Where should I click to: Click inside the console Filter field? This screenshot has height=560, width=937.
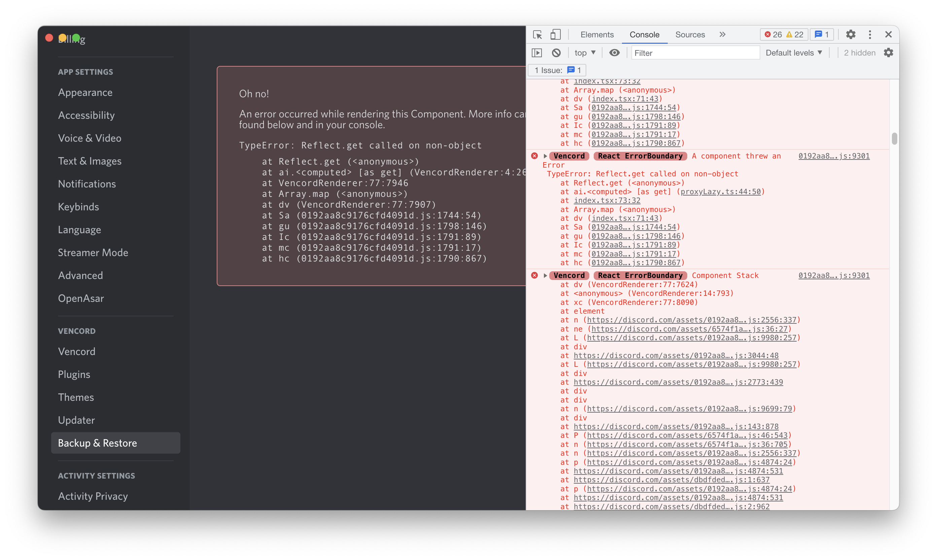(x=695, y=53)
